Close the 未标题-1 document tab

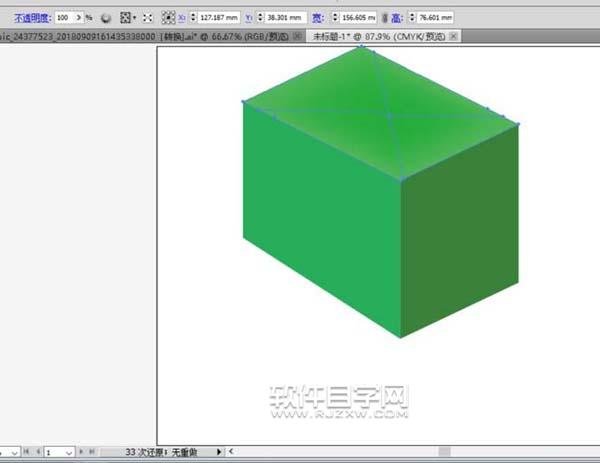pyautogui.click(x=453, y=36)
